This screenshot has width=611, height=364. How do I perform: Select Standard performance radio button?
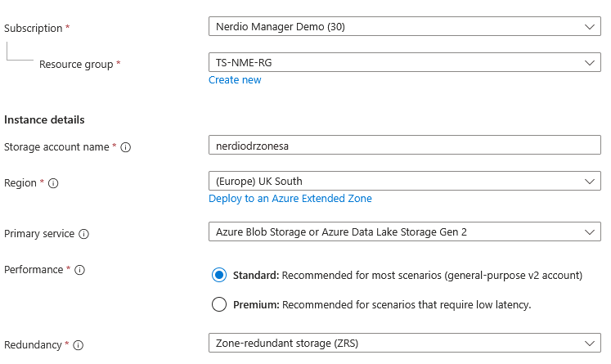(219, 276)
